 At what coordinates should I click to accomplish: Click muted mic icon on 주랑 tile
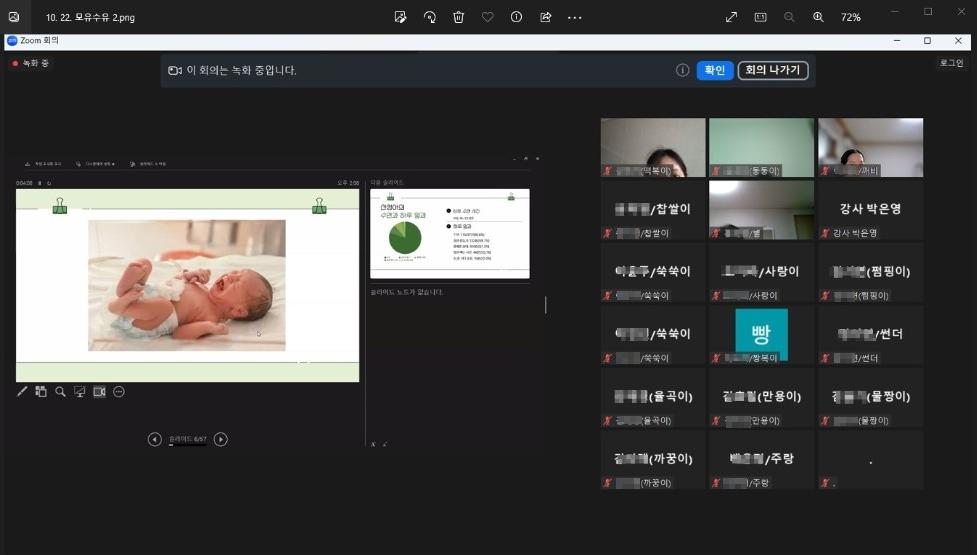pyautogui.click(x=716, y=483)
